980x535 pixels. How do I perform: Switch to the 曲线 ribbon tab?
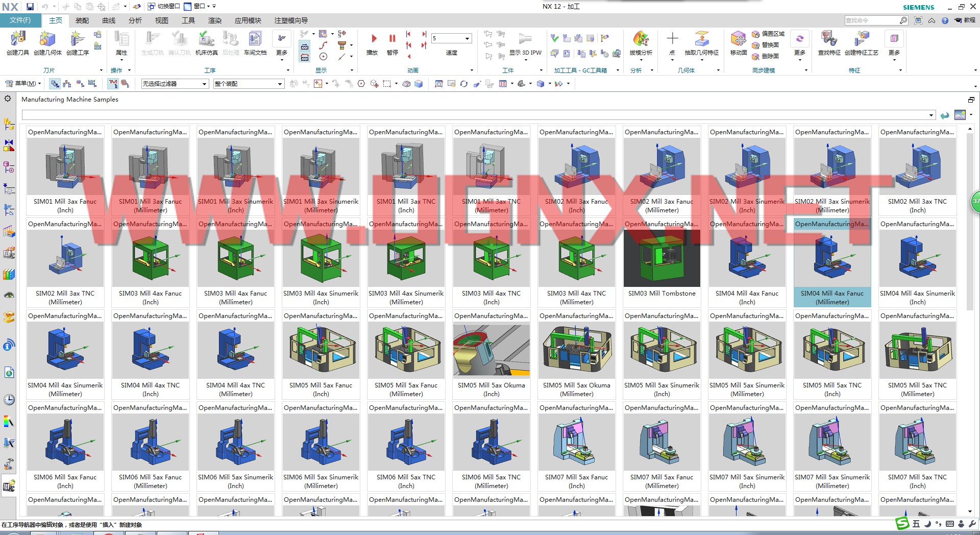pos(109,20)
